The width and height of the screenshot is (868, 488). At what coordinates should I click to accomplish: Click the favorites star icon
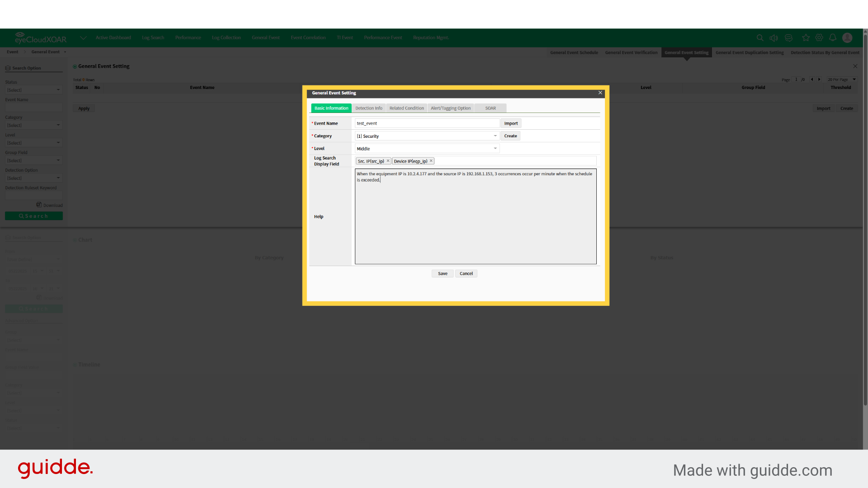[x=806, y=38]
